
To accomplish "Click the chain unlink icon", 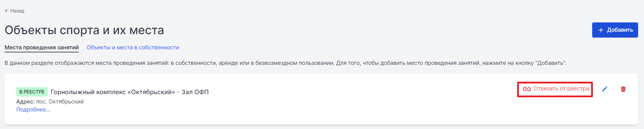I will 527,89.
